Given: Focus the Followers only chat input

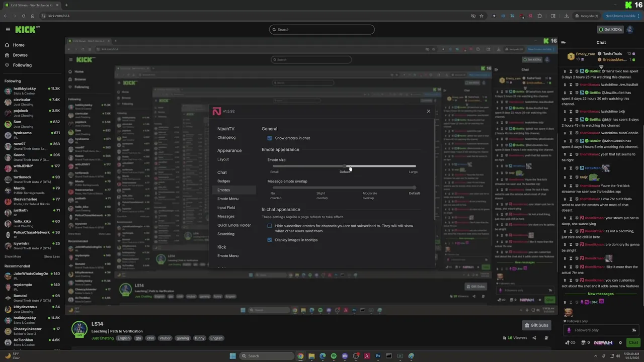Looking at the screenshot, I should click(602, 330).
